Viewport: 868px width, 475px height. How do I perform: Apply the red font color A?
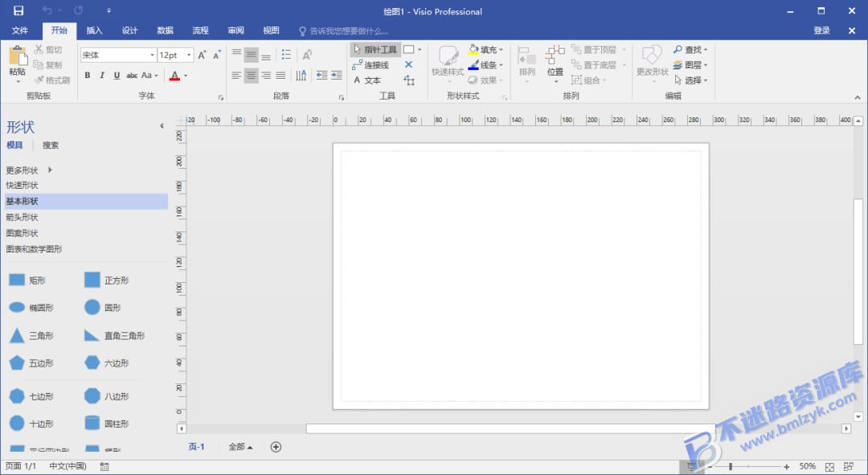tap(174, 76)
